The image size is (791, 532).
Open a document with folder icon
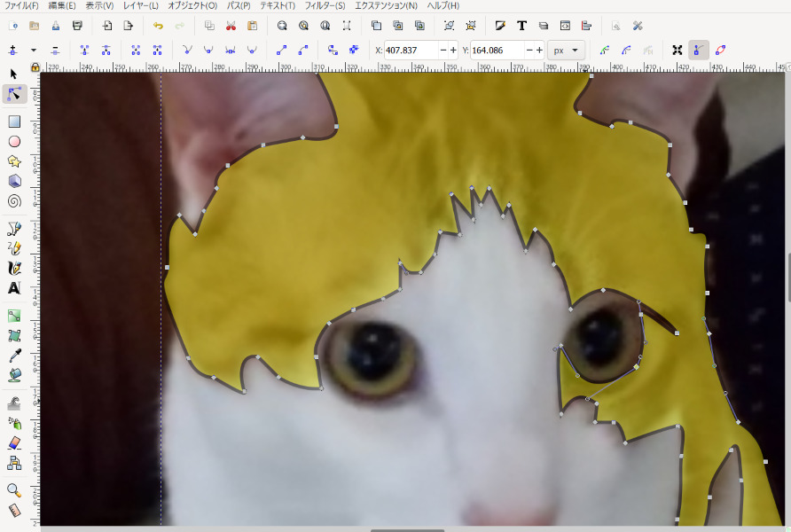click(34, 26)
